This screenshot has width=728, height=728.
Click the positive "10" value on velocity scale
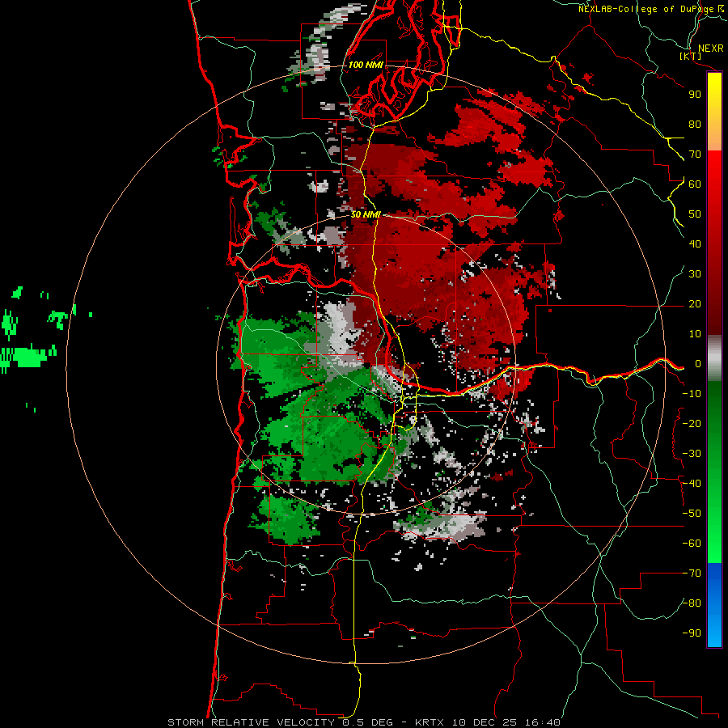click(695, 334)
